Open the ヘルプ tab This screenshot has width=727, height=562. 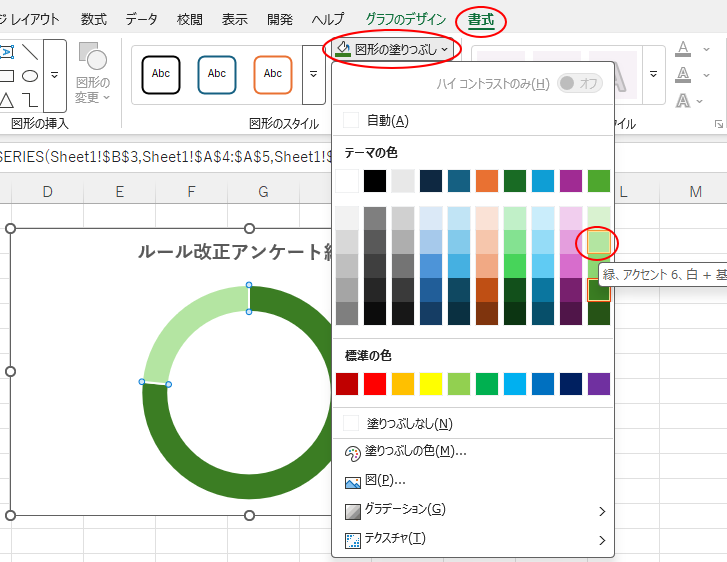pos(328,19)
